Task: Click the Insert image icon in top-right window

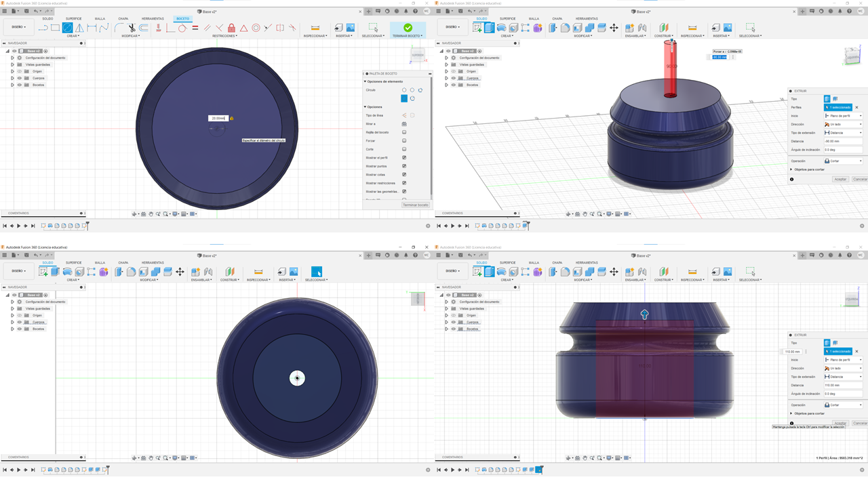Action: click(x=728, y=28)
